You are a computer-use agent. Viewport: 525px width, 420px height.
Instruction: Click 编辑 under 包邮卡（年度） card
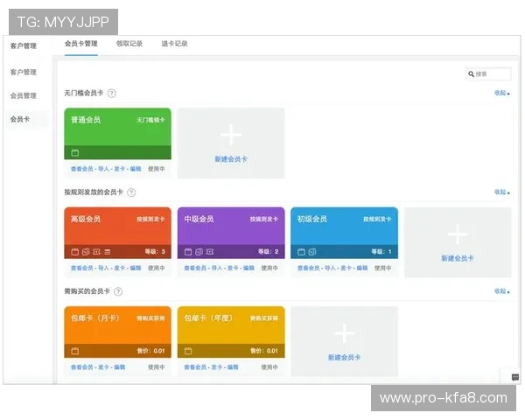click(x=233, y=367)
